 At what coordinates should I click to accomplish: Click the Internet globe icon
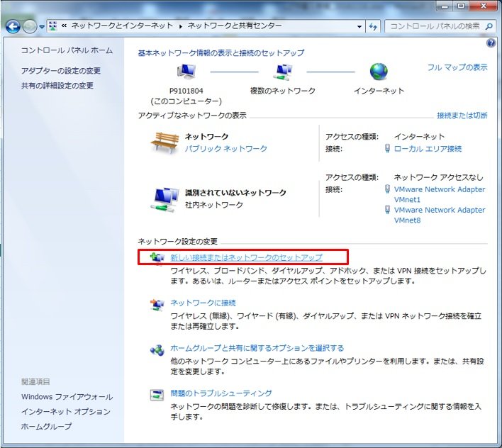(379, 72)
